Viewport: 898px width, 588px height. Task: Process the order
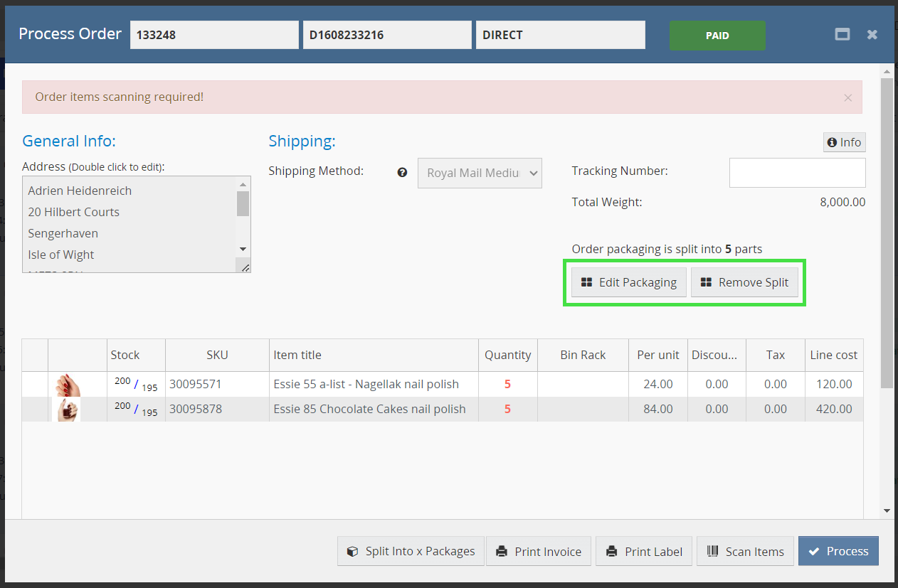(838, 551)
